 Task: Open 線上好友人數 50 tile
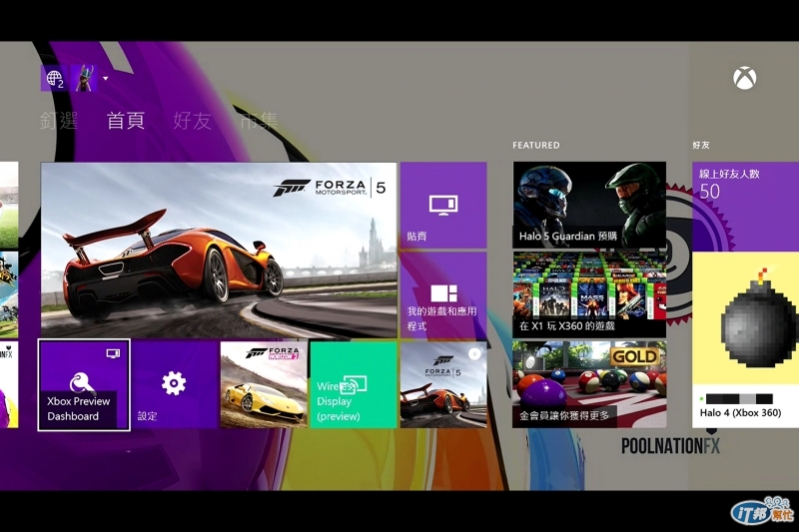tap(745, 207)
